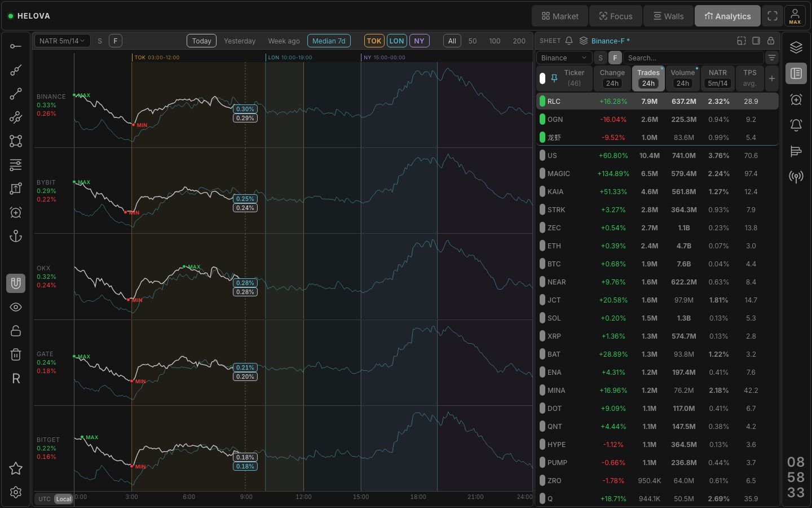812x508 pixels.
Task: Limit chart to top 50
Action: coord(473,41)
